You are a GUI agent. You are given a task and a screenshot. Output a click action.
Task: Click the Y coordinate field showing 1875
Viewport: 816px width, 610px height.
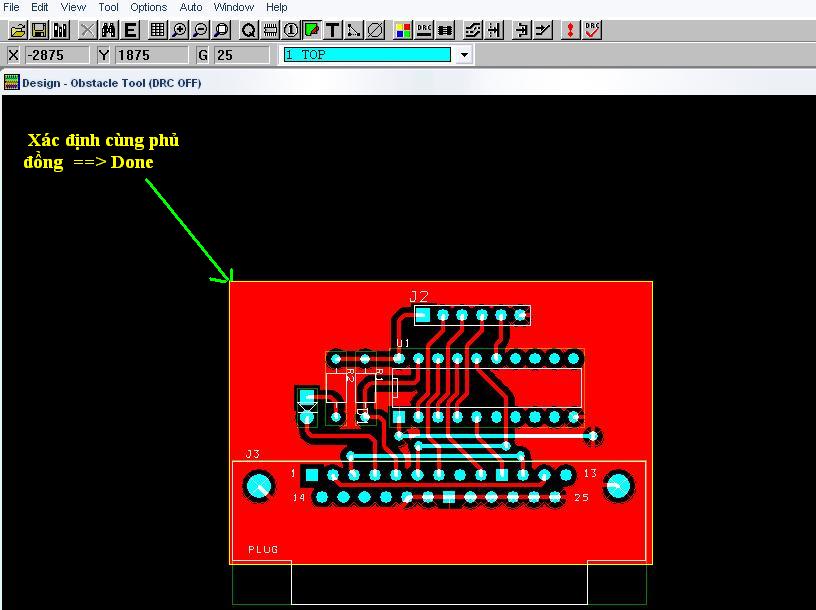(151, 55)
